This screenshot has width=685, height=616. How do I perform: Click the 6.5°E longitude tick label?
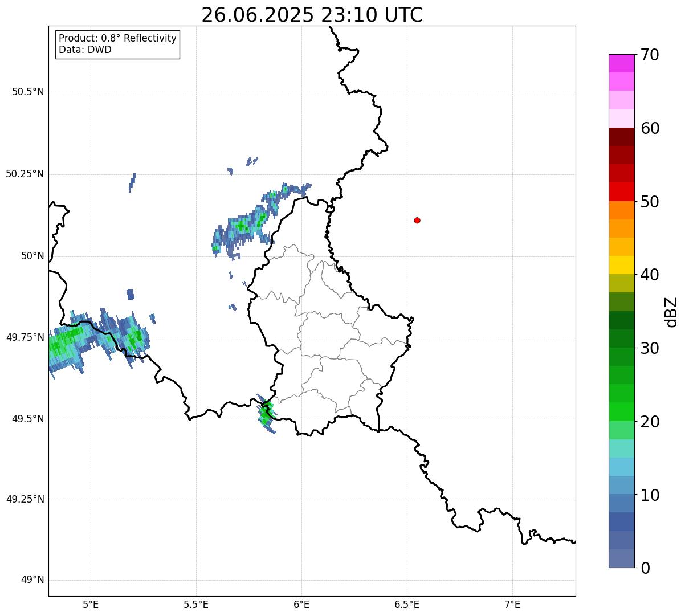pyautogui.click(x=407, y=605)
